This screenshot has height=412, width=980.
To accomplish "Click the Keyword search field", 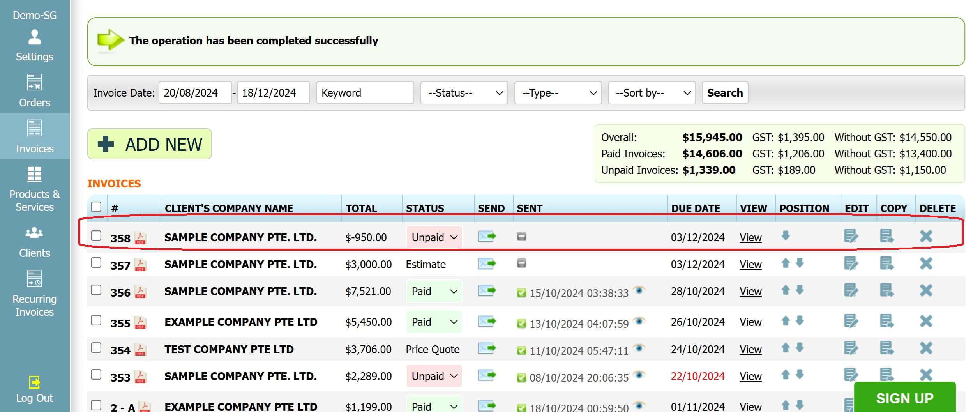I will pyautogui.click(x=365, y=93).
